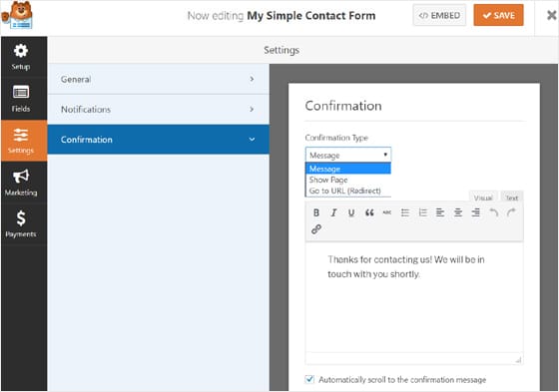Apply bold formatting in editor
This screenshot has width=559, height=392.
click(316, 212)
